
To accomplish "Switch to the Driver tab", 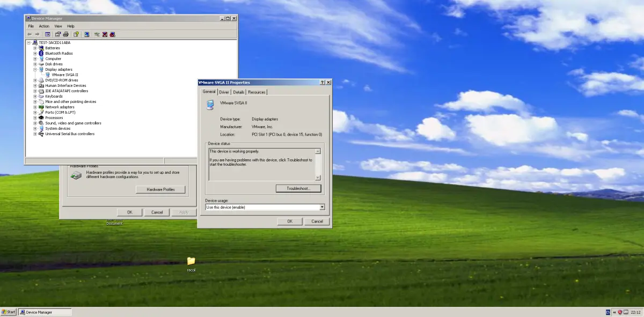I will [x=224, y=92].
